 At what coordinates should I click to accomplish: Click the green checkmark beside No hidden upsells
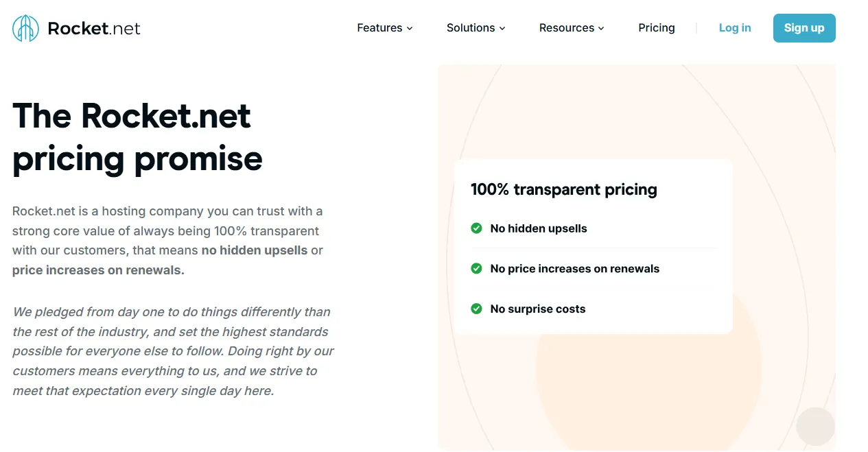[x=476, y=228]
